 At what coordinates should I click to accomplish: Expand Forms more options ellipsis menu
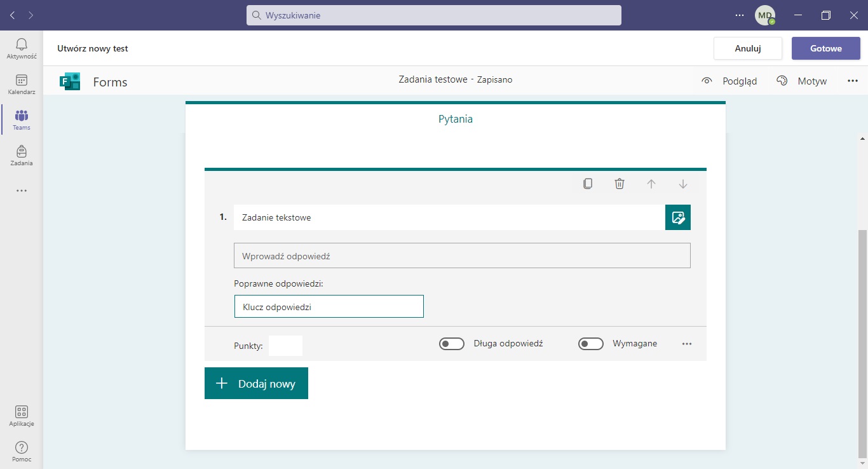click(x=853, y=81)
